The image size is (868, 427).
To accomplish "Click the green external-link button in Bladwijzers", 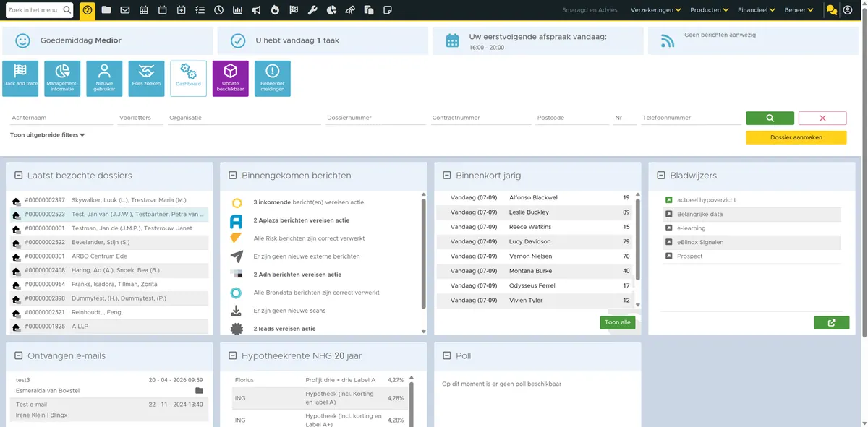I will click(832, 323).
